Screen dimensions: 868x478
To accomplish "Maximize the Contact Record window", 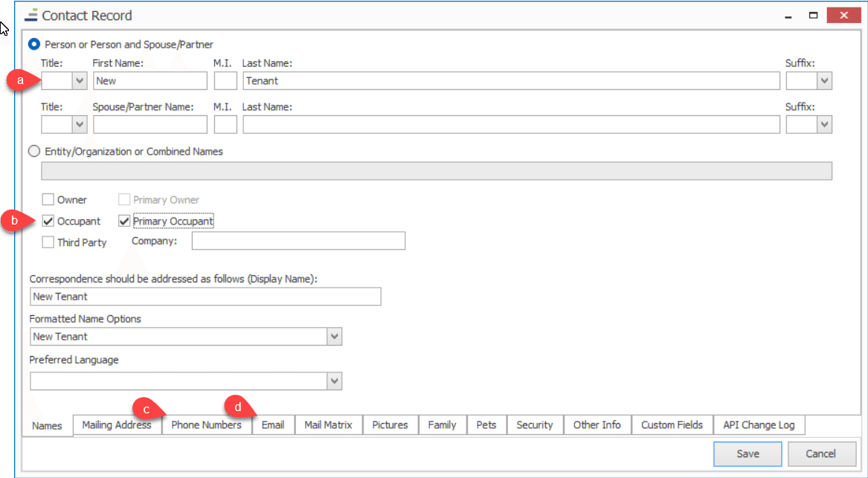I will [813, 16].
